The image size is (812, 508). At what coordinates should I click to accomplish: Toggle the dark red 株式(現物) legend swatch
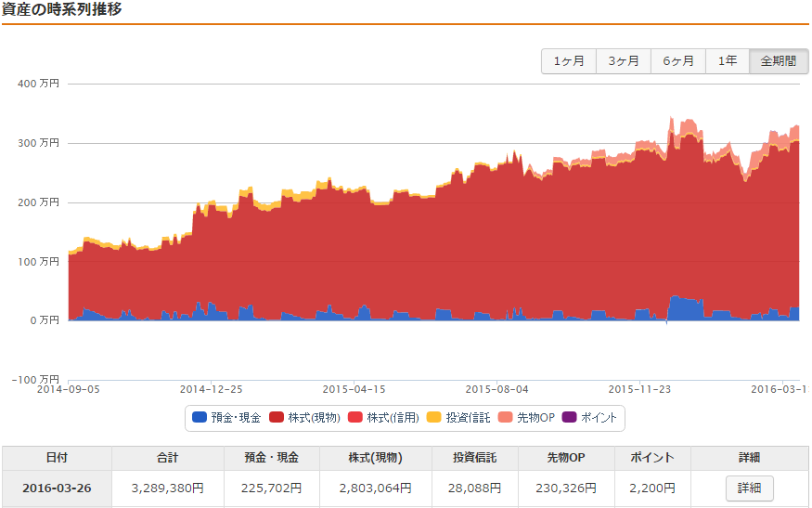(x=277, y=417)
